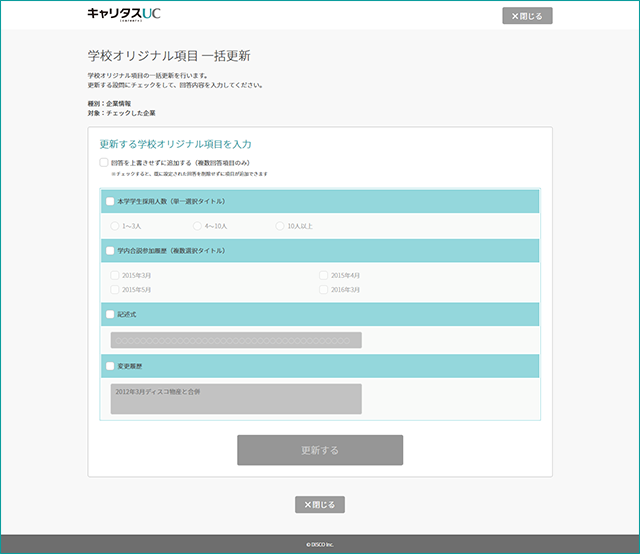Select the 4〜10人 radio option
The height and width of the screenshot is (554, 640).
click(x=196, y=226)
